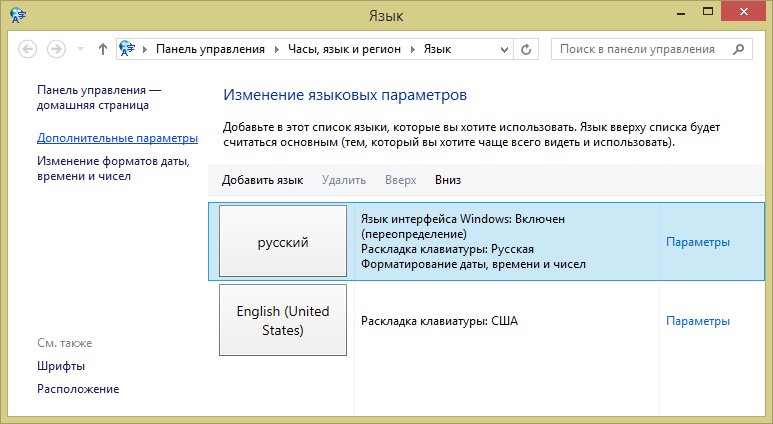The image size is (773, 424).
Task: Click the magnifier icon in the search box
Action: 738,49
